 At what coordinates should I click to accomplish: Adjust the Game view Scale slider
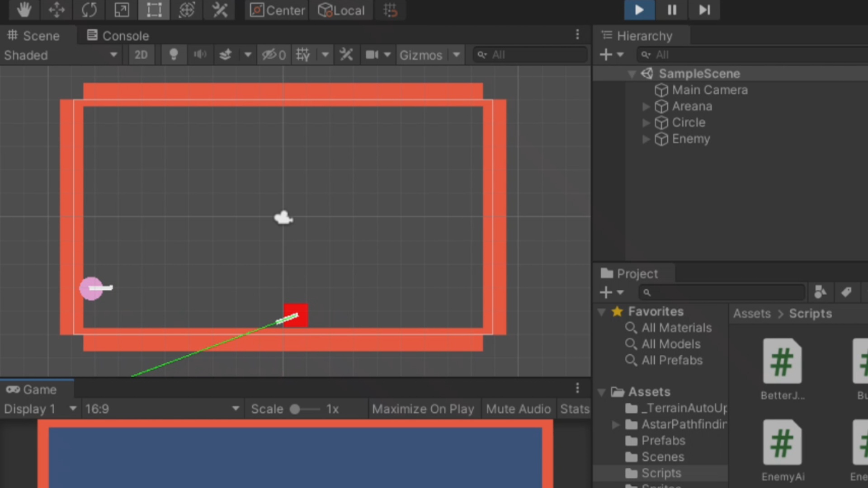294,408
